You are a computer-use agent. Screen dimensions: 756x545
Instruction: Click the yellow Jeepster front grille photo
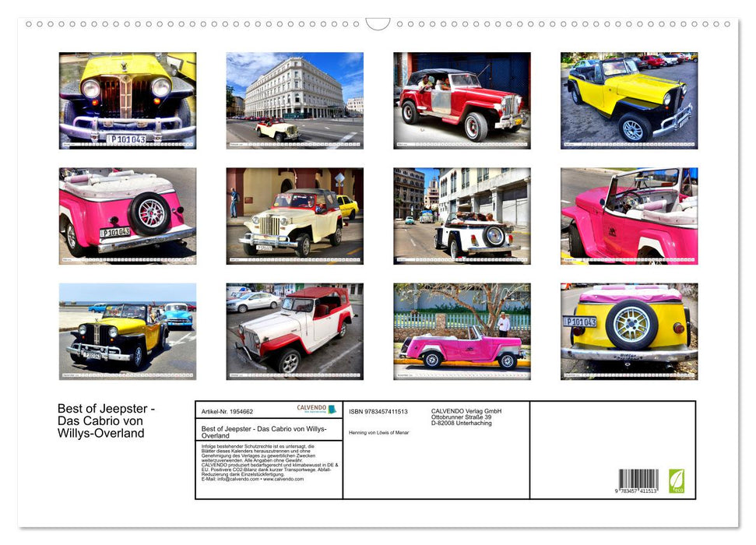[126, 101]
